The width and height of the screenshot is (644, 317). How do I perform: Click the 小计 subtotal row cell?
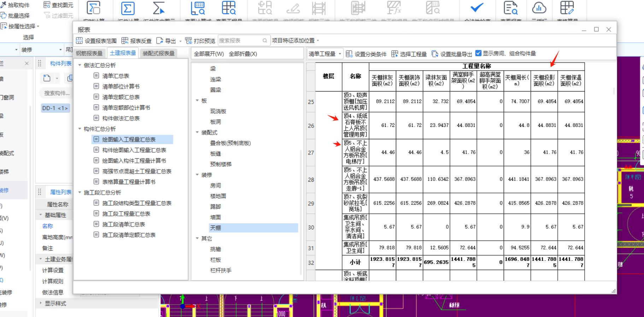(x=355, y=262)
